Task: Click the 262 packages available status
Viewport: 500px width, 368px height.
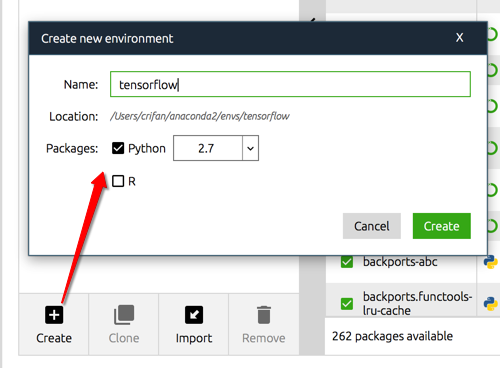Action: [392, 336]
